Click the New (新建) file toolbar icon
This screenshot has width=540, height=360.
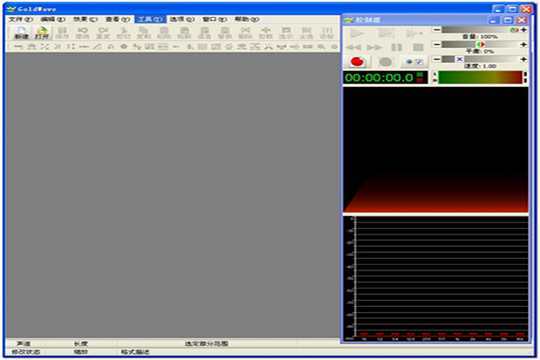[x=21, y=33]
